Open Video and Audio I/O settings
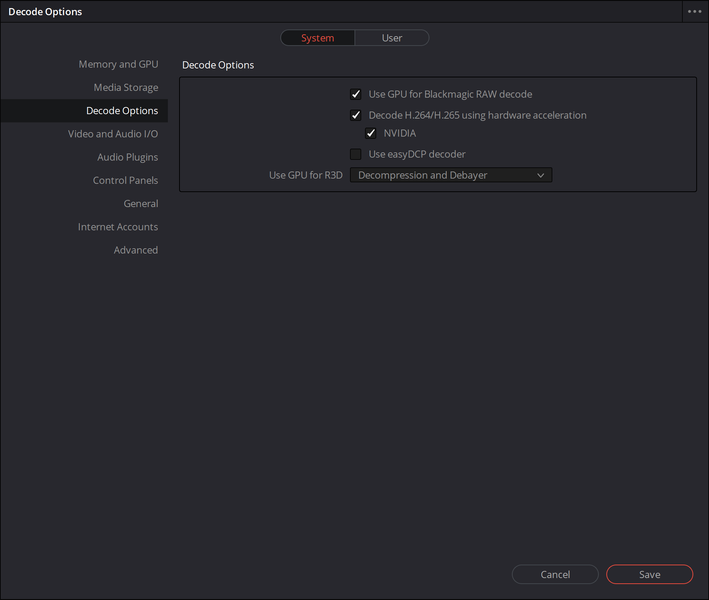The width and height of the screenshot is (709, 600). (113, 134)
